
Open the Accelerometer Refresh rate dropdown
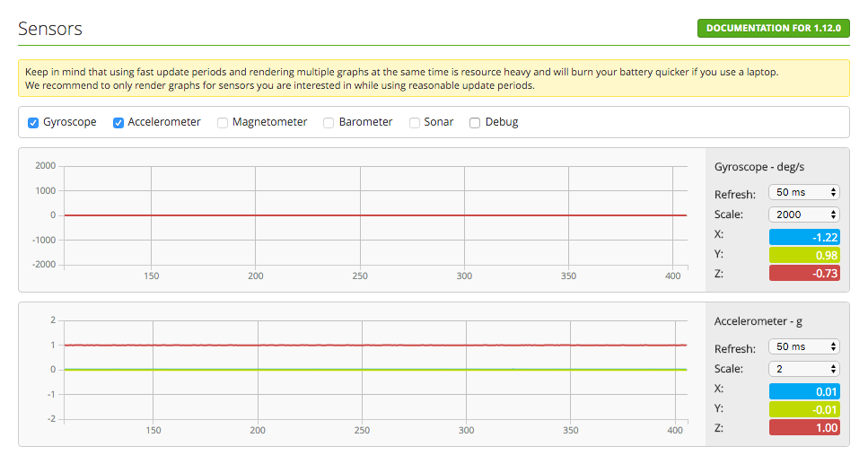(803, 347)
